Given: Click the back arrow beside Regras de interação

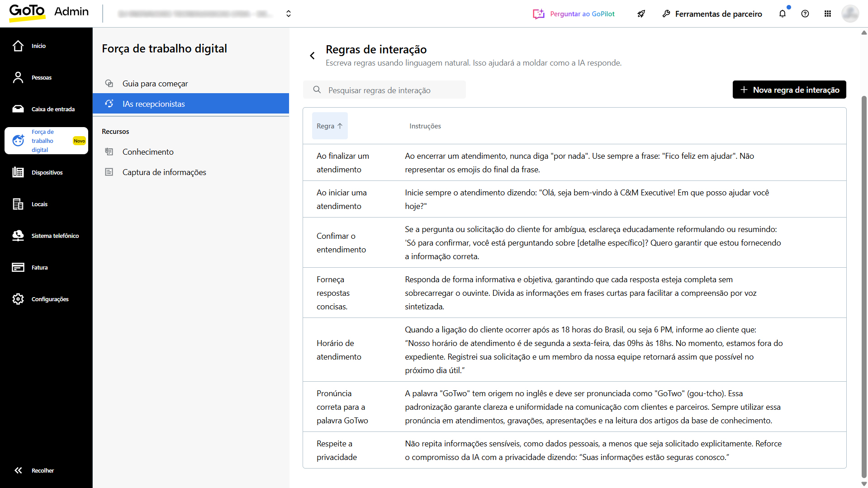Looking at the screenshot, I should point(312,56).
